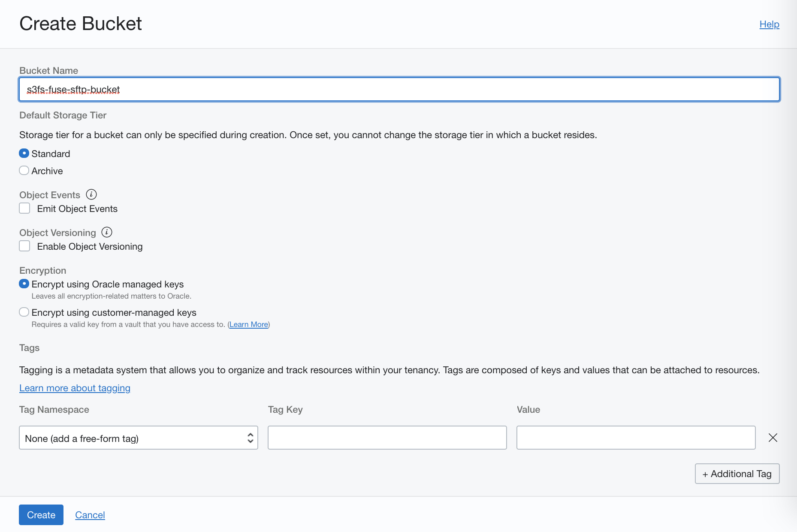797x532 pixels.
Task: Click the Tag Namespace stepper arrows
Action: pos(251,438)
